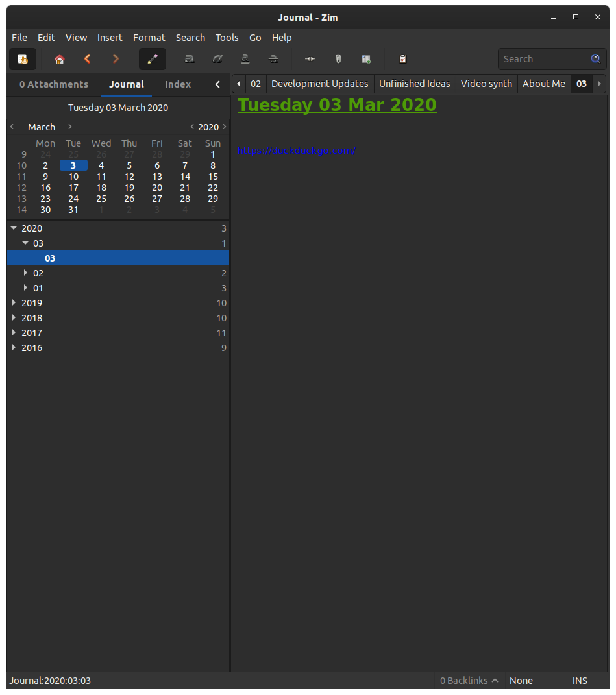The image size is (616, 695).
Task: Select the highlighted 03 day page in tree
Action: coord(118,258)
